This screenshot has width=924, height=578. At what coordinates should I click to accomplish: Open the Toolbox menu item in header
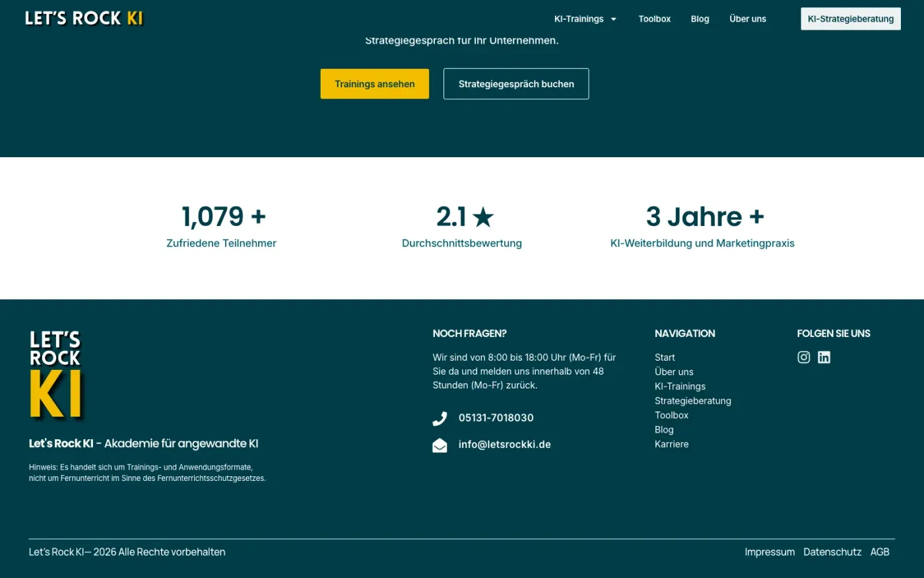coord(654,19)
